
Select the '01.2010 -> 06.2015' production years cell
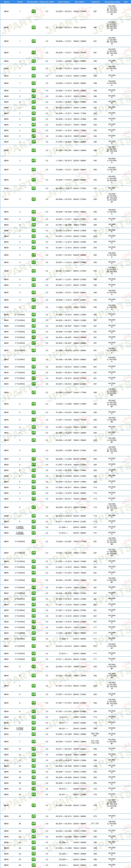(64, 760)
